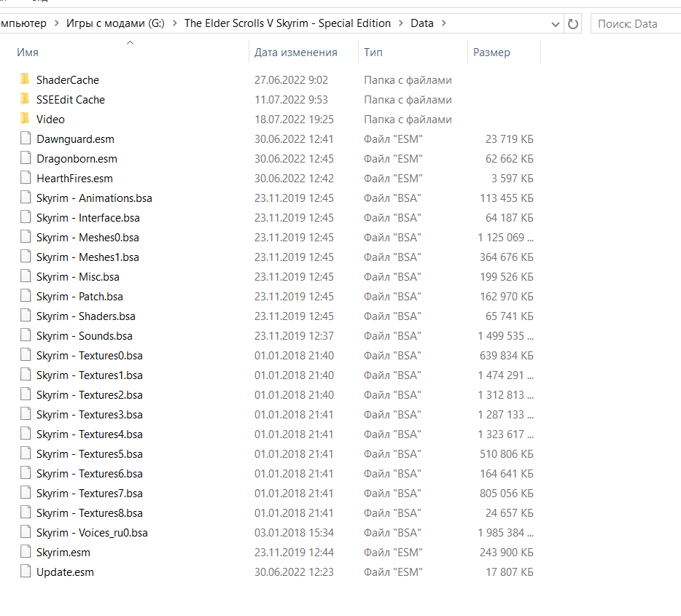Viewport: 681px width, 616px height.
Task: Click Папка с файлами type of SSEEdit Cache
Action: pos(408,99)
